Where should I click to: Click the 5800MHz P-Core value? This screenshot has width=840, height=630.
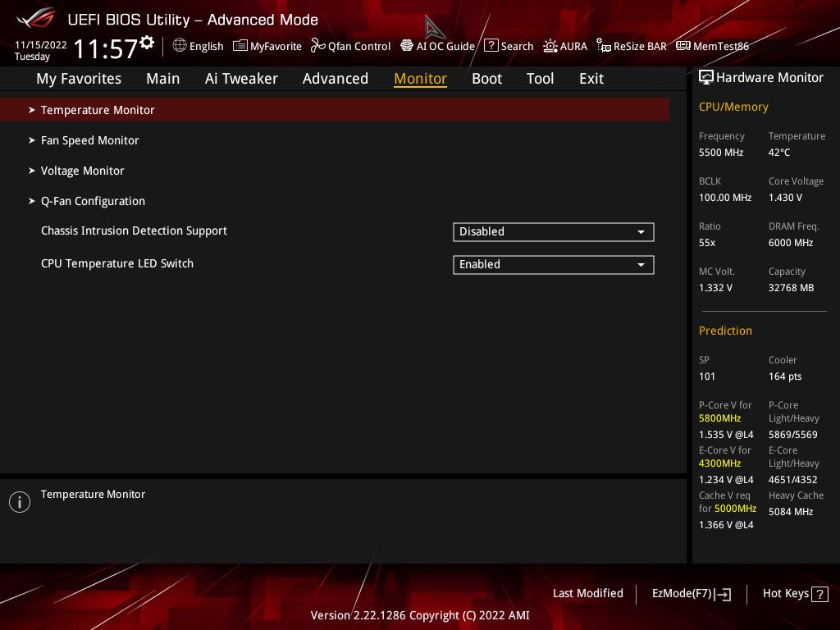[x=719, y=418]
